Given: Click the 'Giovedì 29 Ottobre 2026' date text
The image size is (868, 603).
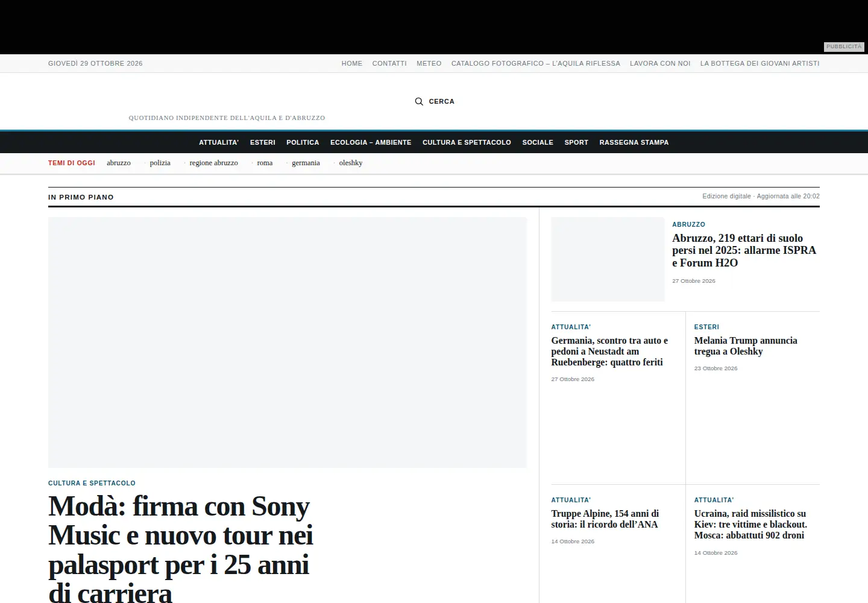Looking at the screenshot, I should [x=95, y=63].
